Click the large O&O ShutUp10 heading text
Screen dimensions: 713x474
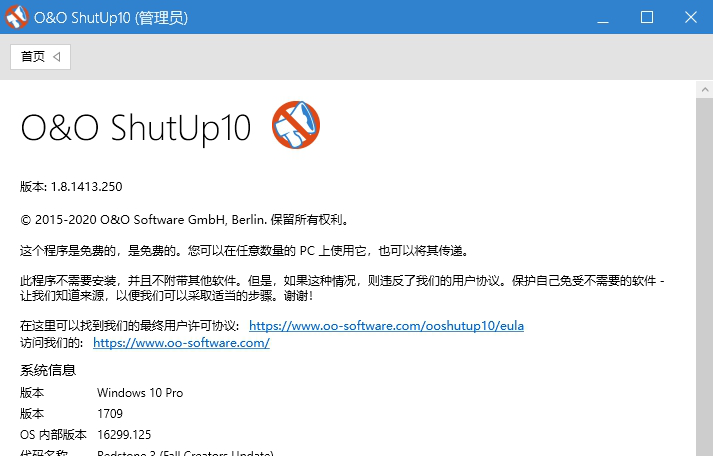click(x=136, y=127)
